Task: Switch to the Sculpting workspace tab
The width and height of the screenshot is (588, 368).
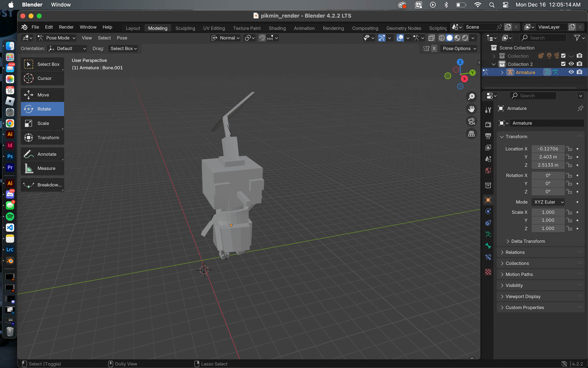Action: pyautogui.click(x=185, y=28)
